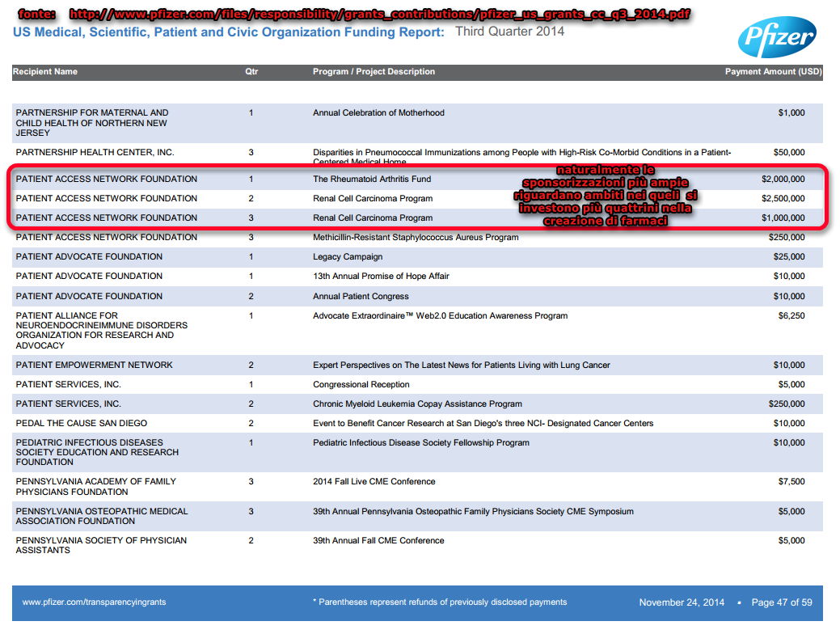Select the $1,000,000 payment amount
The height and width of the screenshot is (634, 840).
[783, 218]
